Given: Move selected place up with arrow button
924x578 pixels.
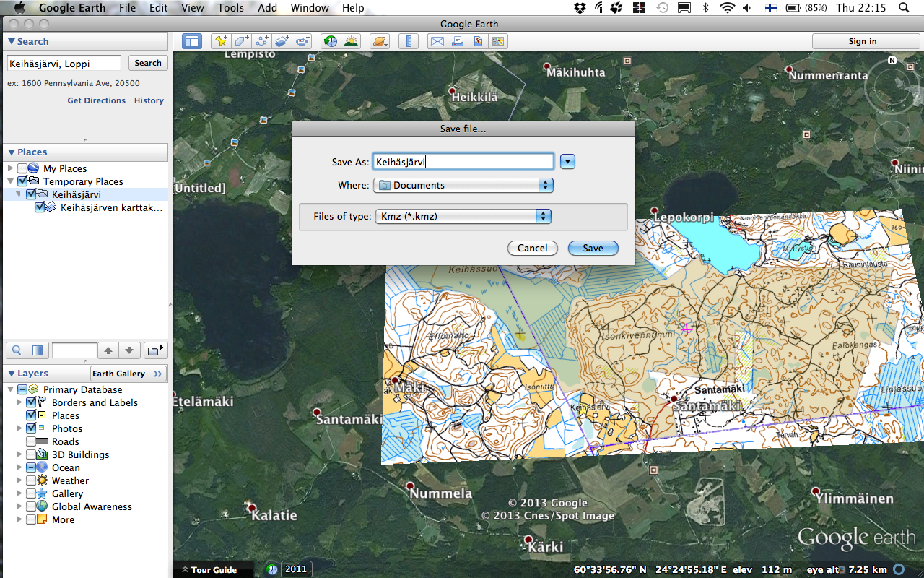Looking at the screenshot, I should tap(108, 350).
